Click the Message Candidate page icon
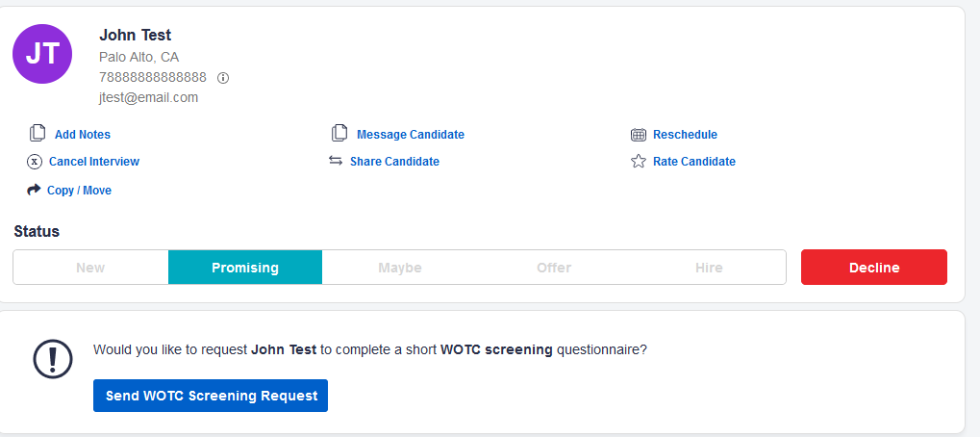 point(339,134)
